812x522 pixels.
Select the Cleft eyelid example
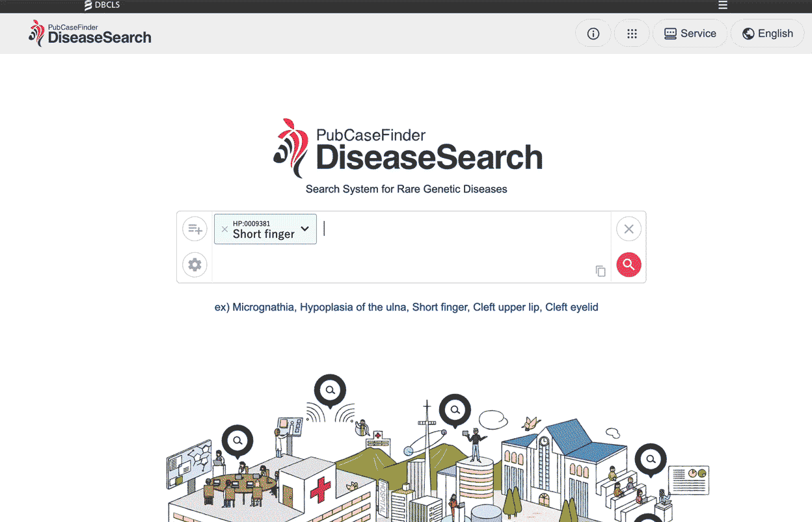[572, 307]
